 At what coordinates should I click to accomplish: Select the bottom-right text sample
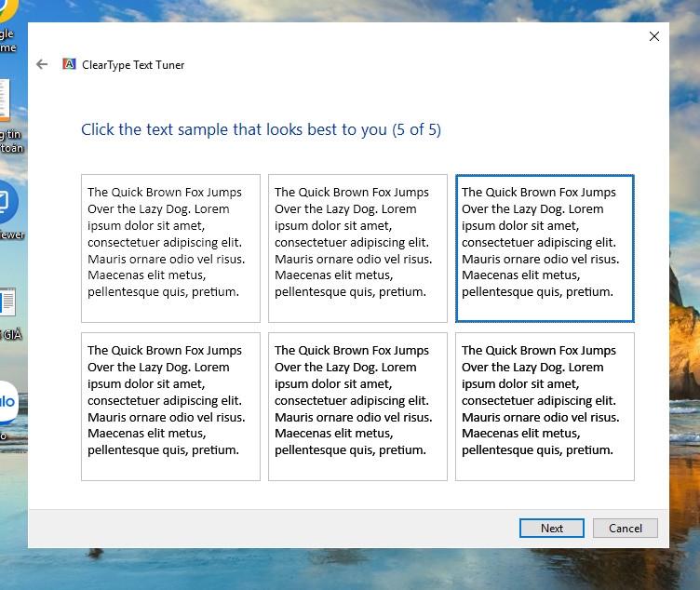click(545, 407)
